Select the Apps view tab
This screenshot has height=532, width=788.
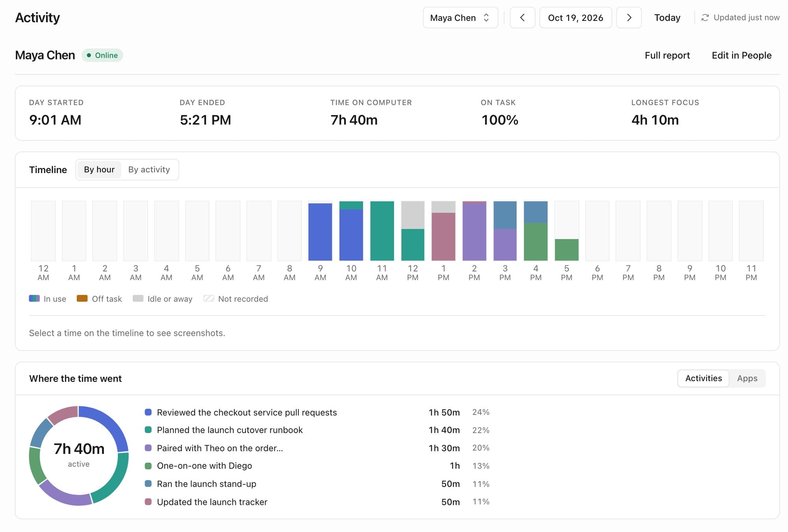point(747,378)
